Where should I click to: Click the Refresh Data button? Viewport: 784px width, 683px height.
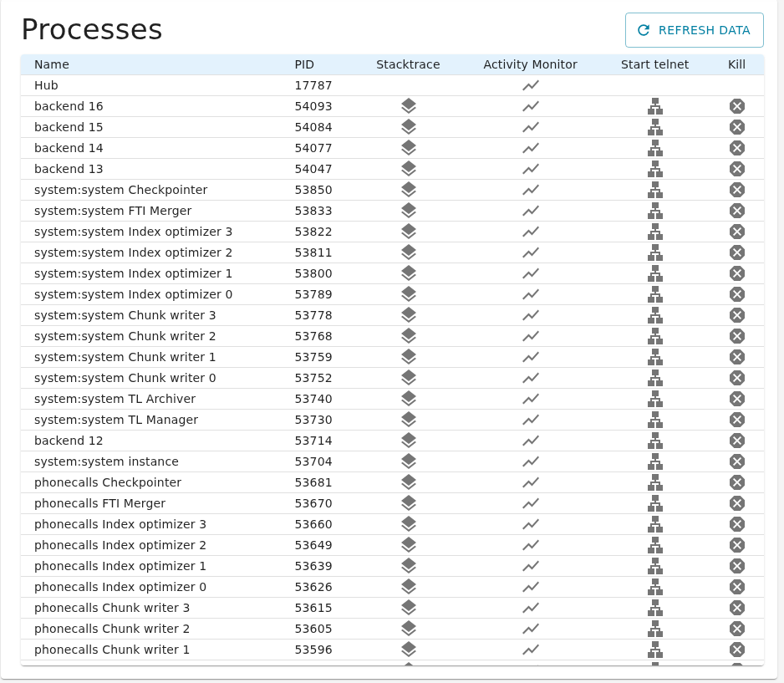click(x=694, y=30)
